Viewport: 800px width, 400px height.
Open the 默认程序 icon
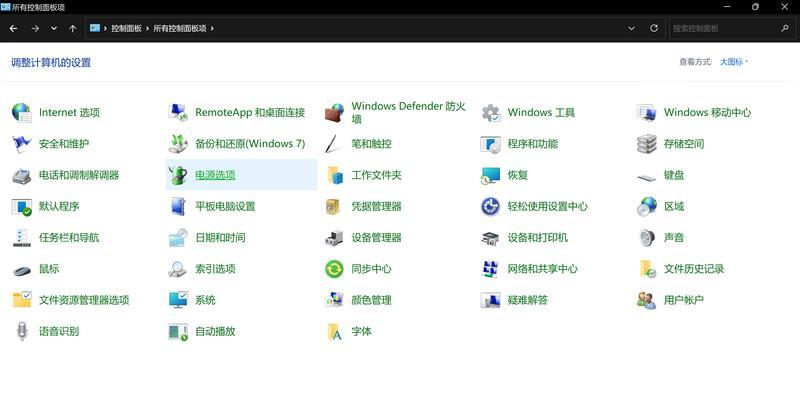[x=21, y=207]
